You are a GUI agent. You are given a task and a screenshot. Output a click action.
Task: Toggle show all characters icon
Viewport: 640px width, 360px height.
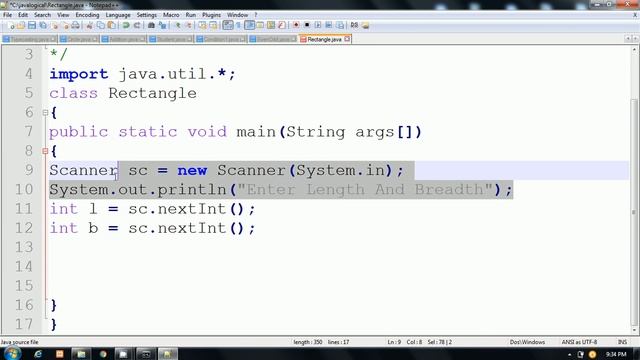click(238, 25)
